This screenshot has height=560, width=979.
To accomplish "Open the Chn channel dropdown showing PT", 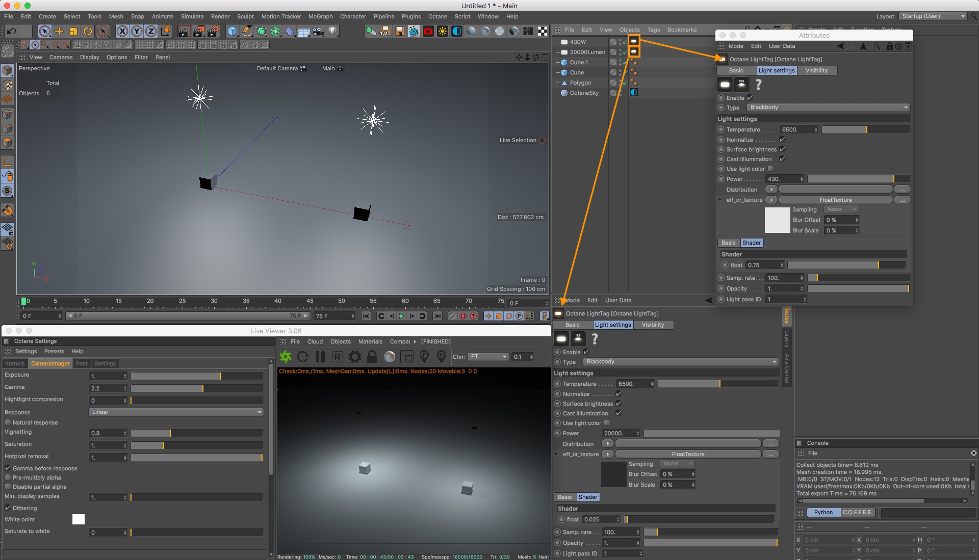I will point(488,357).
